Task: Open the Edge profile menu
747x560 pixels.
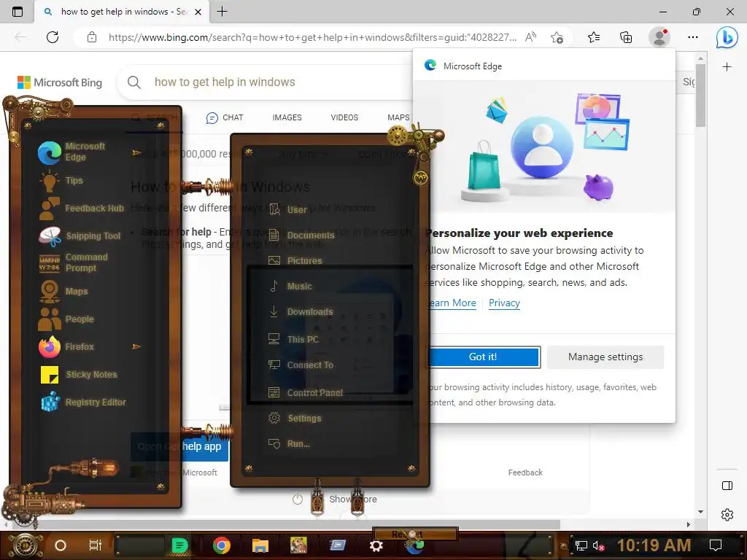Action: point(659,37)
